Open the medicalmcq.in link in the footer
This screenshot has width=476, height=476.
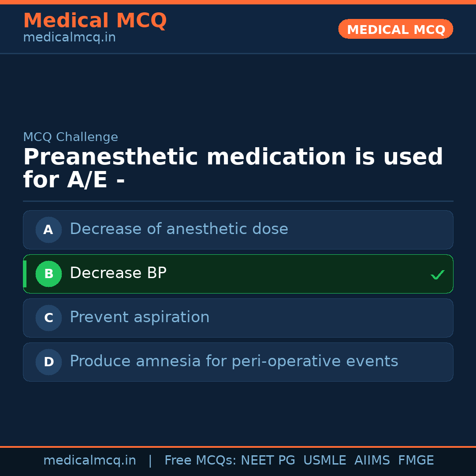click(x=89, y=461)
